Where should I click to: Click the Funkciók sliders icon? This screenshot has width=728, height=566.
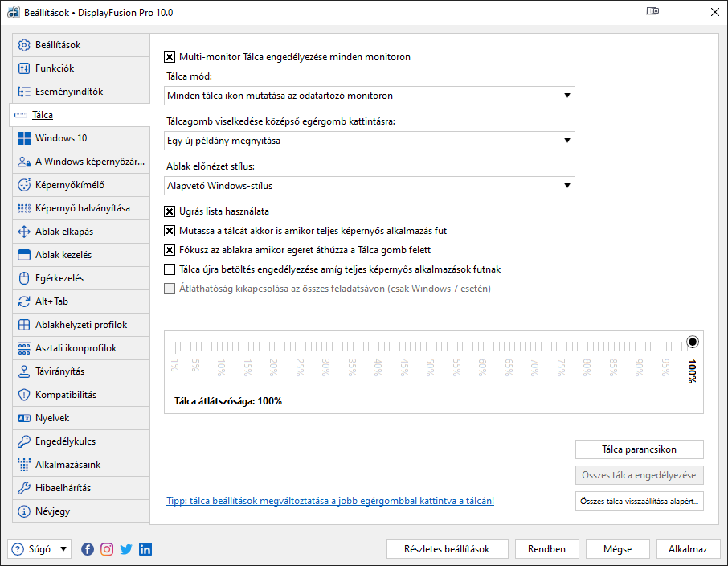pos(23,68)
